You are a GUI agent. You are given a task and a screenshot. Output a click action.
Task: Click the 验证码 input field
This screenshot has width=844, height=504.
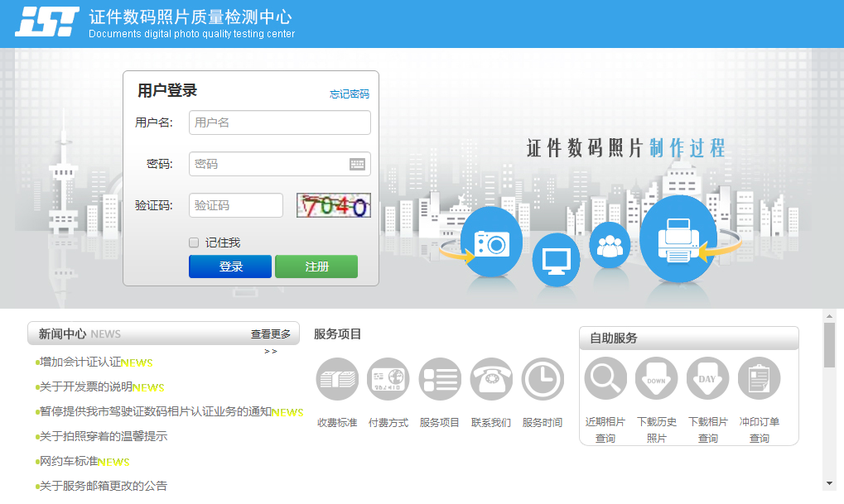(236, 205)
